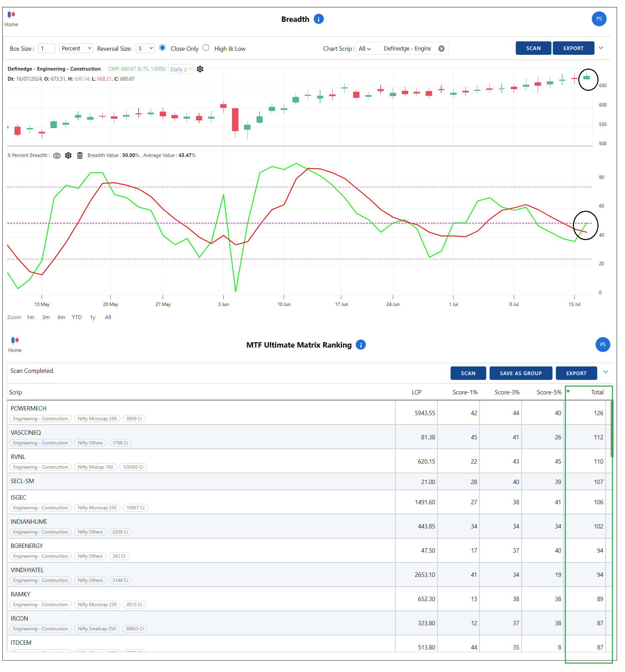Click 8859 Cr market cap tag
This screenshot has height=672, width=625.
(134, 419)
